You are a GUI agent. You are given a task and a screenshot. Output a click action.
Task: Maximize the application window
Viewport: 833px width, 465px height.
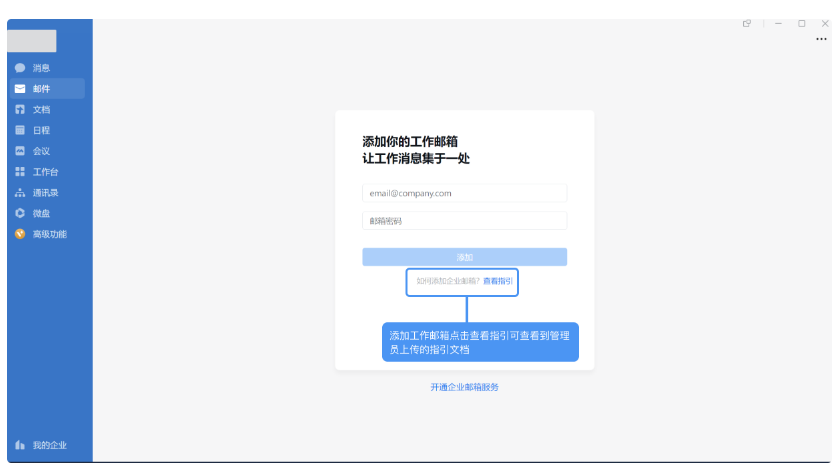(802, 23)
